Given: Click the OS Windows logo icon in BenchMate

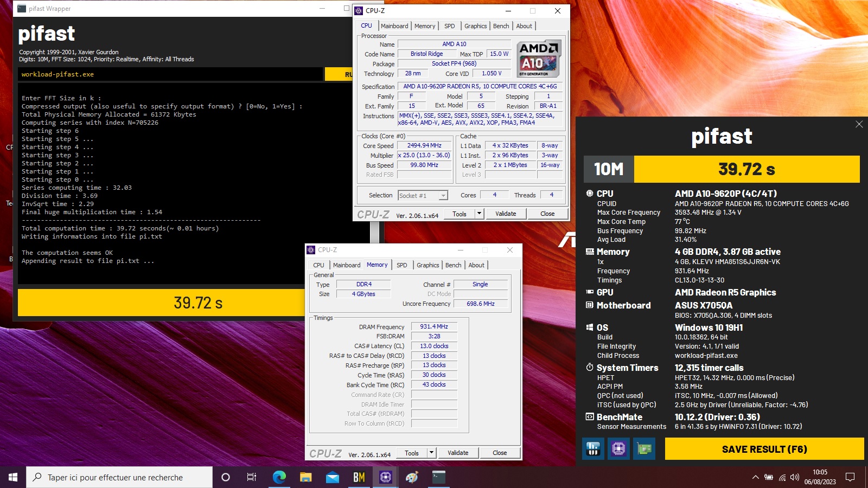Looking at the screenshot, I should (590, 328).
